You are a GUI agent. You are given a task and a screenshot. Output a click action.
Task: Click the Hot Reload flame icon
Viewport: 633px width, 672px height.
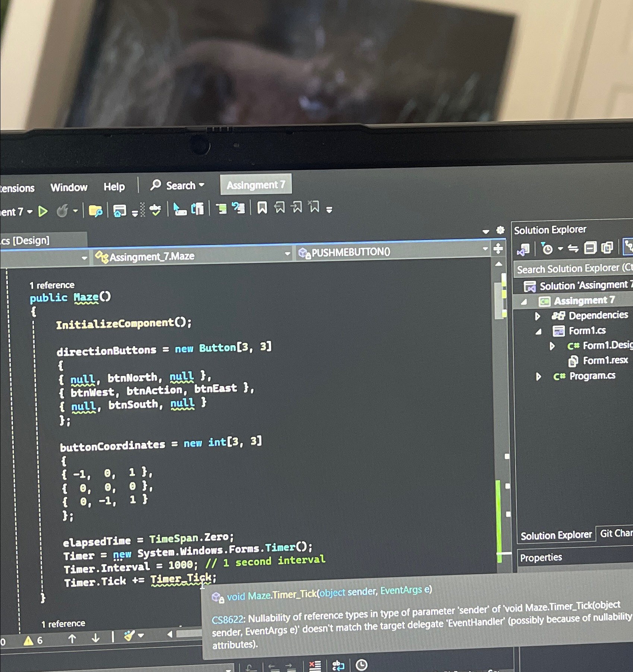(x=62, y=211)
